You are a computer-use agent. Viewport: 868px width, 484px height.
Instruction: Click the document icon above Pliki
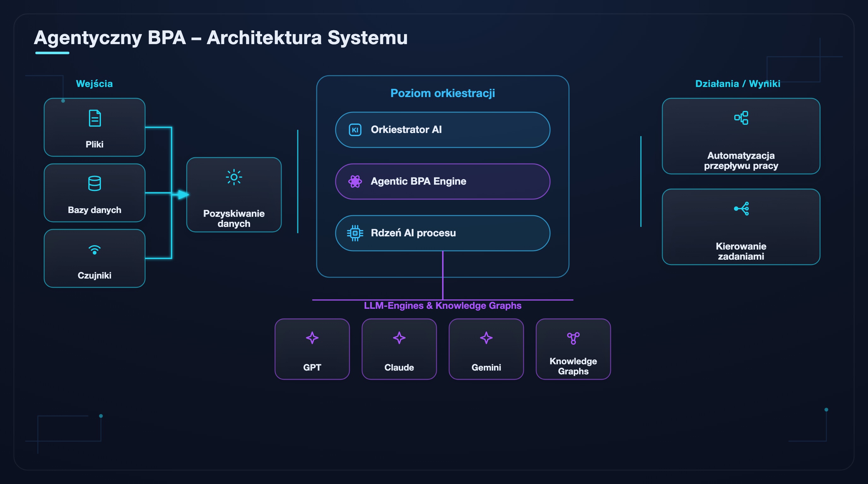pos(95,118)
